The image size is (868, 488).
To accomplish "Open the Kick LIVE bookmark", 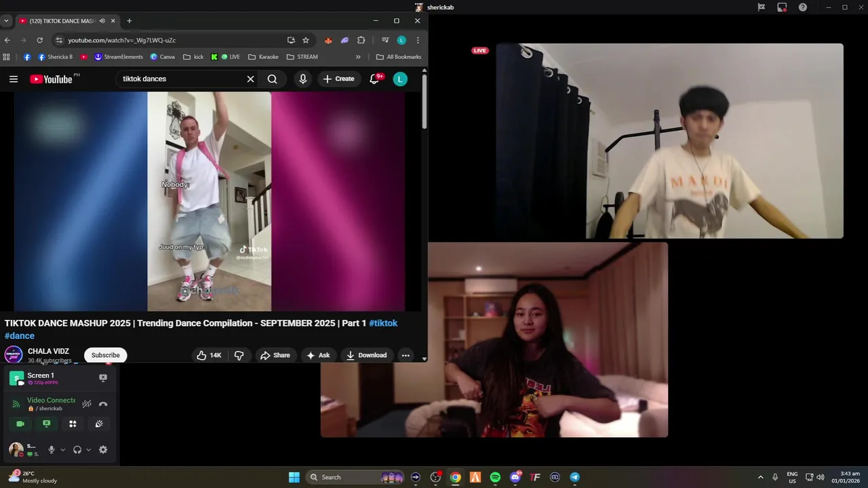I will pos(225,57).
